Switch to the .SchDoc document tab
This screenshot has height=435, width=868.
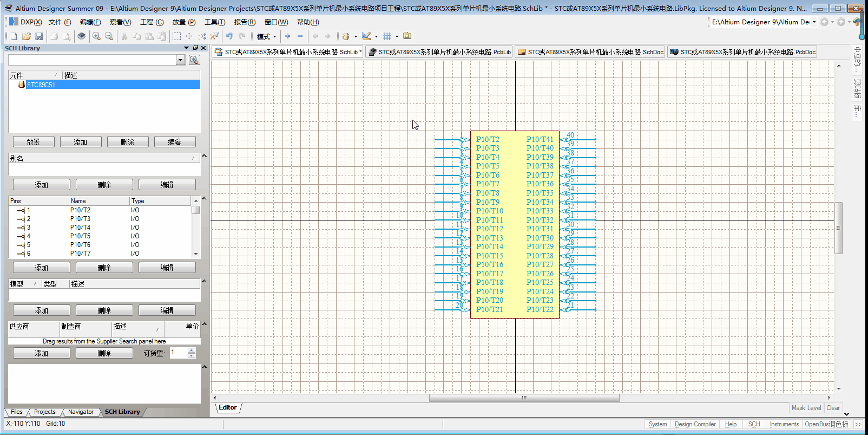590,52
